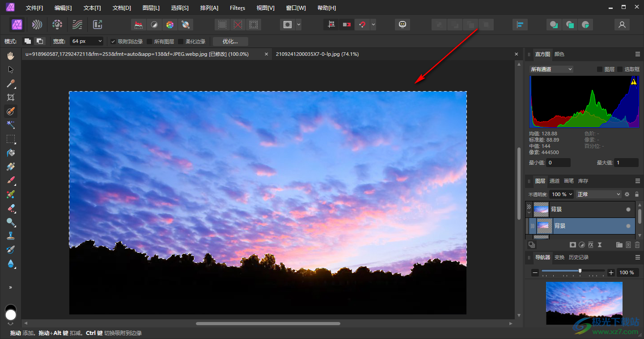Toggle the quick mask button
The image size is (644, 339).
pyautogui.click(x=287, y=25)
